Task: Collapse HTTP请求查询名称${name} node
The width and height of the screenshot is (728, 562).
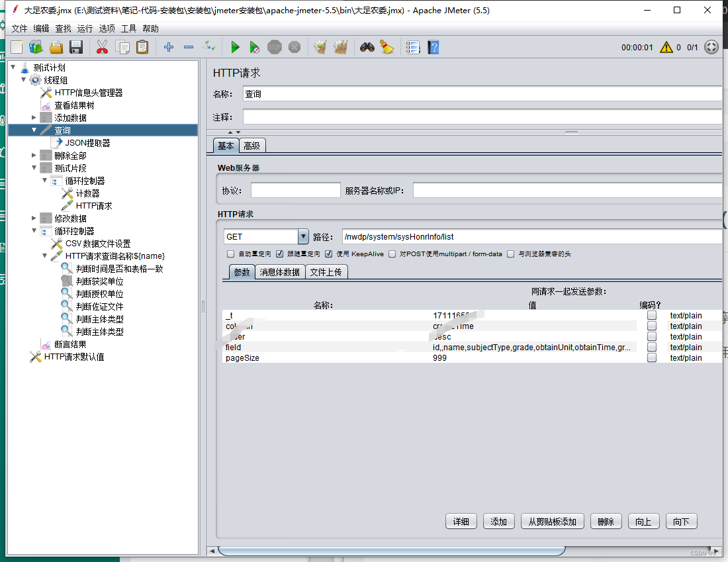Action: 44,256
